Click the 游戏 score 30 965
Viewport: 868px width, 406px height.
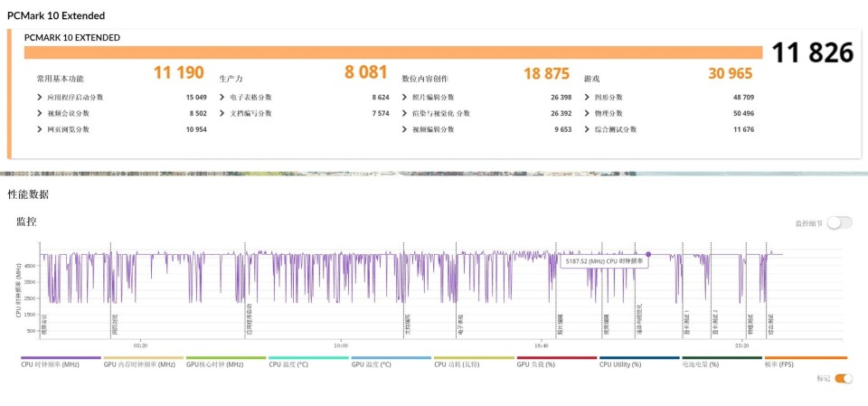731,73
